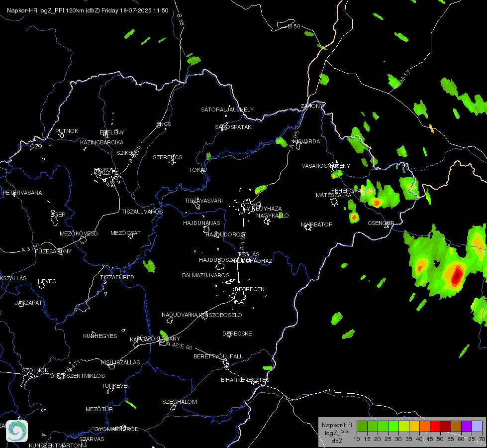Screen dimensions: 487x448
Task: Click the SZARVAS town label
Action: (92, 439)
